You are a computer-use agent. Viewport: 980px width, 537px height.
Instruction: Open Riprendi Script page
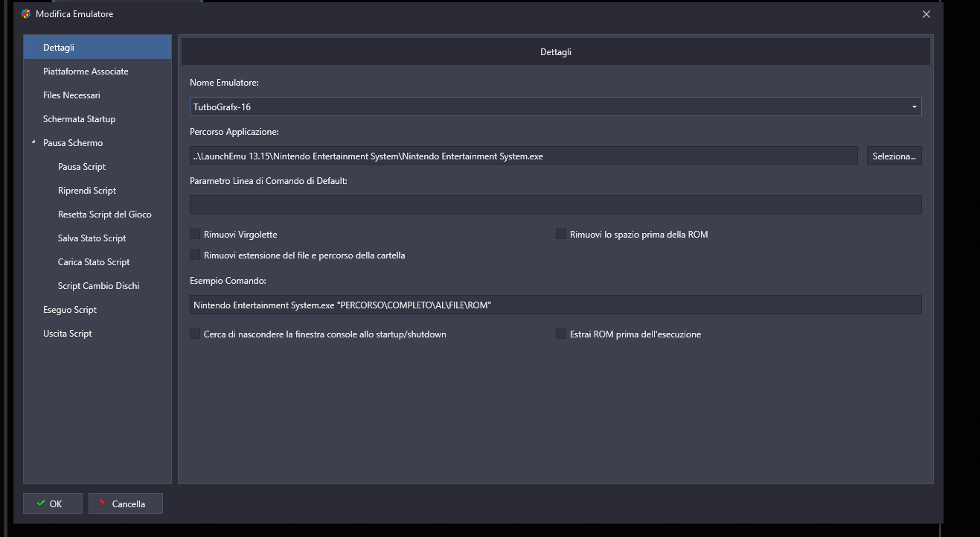(x=97, y=191)
